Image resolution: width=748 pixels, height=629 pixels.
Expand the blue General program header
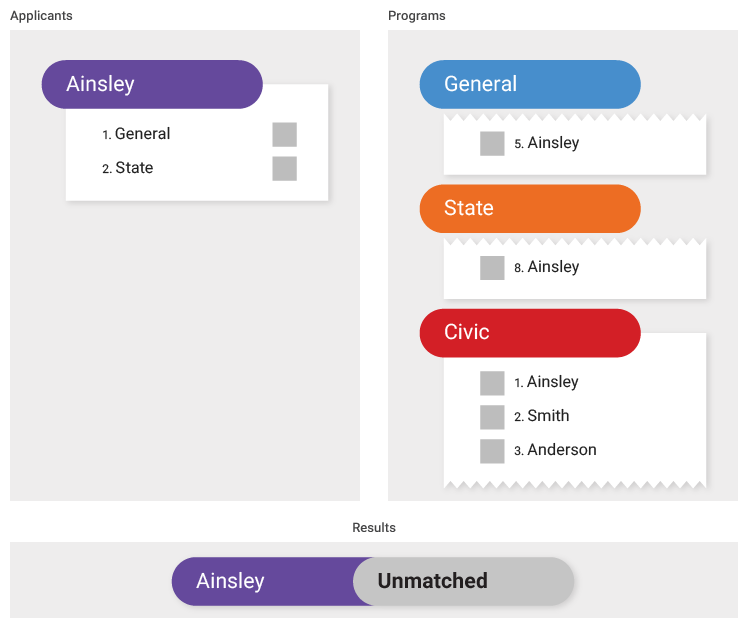[x=530, y=84]
